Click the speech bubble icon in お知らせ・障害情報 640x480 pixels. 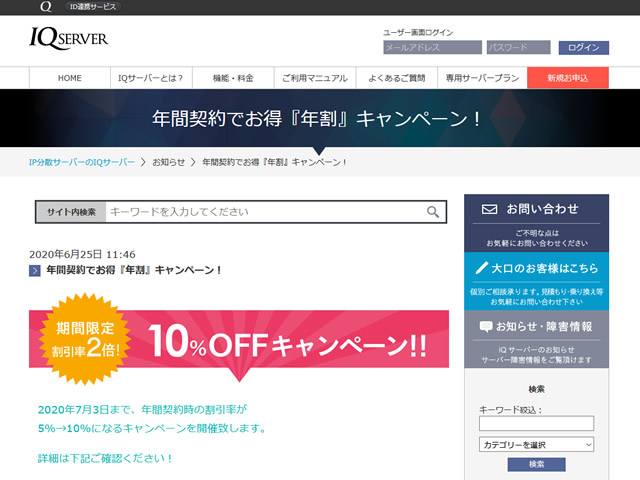486,327
